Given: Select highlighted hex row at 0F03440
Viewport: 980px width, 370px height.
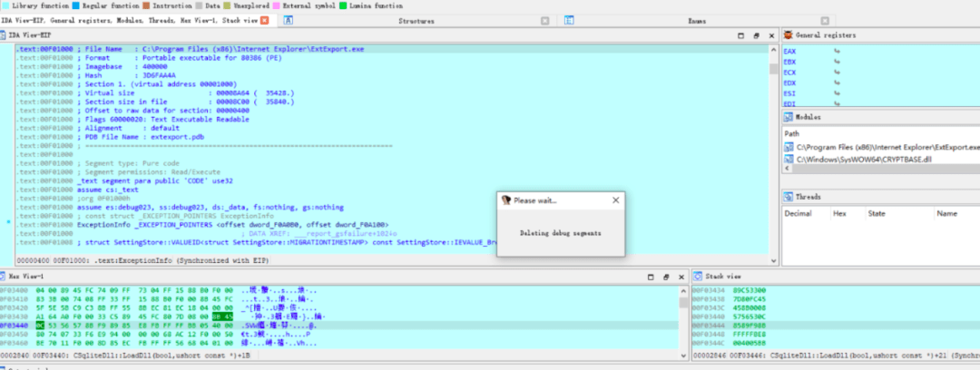Looking at the screenshot, I should tap(338, 326).
